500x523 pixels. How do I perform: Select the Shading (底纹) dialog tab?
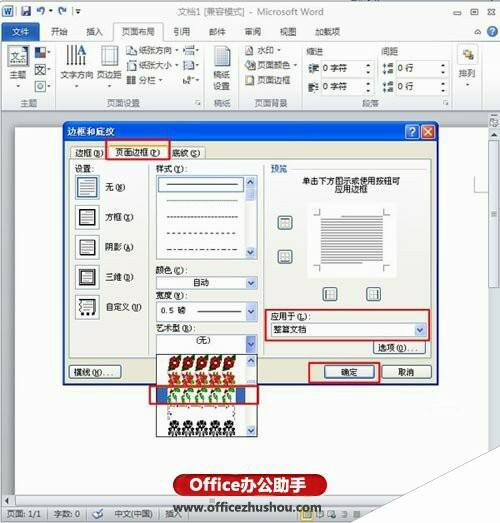coord(186,153)
